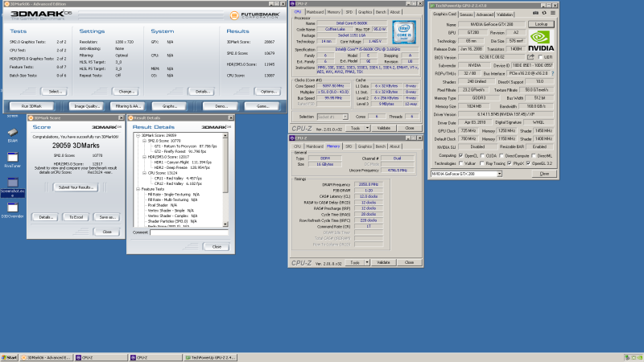Click the Futuremark Corporation logo
The image size is (644, 362).
tap(255, 15)
